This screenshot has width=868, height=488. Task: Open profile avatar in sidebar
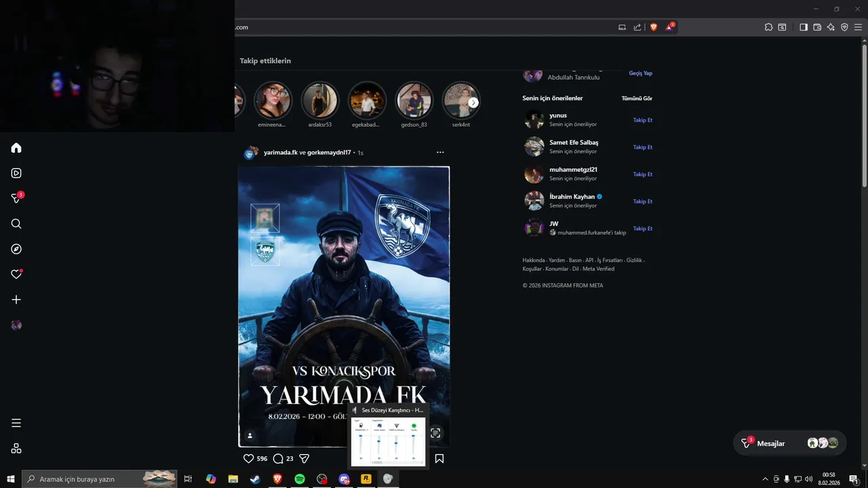pyautogui.click(x=16, y=325)
